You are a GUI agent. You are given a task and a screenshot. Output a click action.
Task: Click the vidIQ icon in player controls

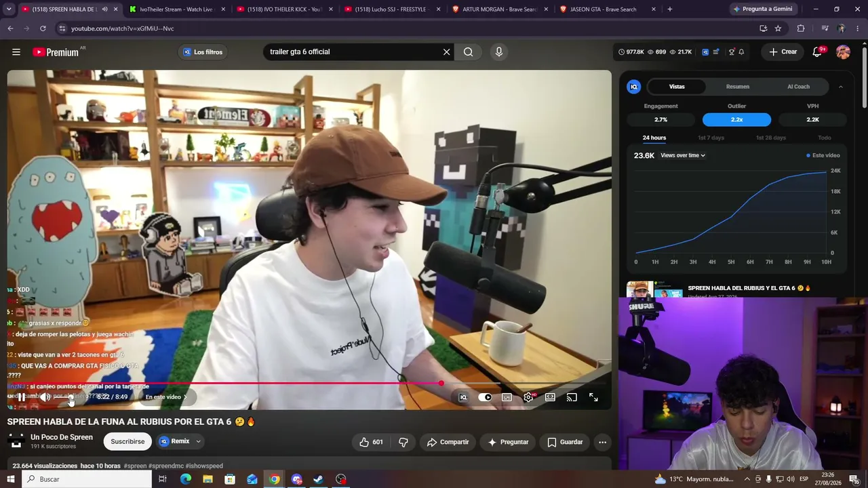pyautogui.click(x=463, y=397)
